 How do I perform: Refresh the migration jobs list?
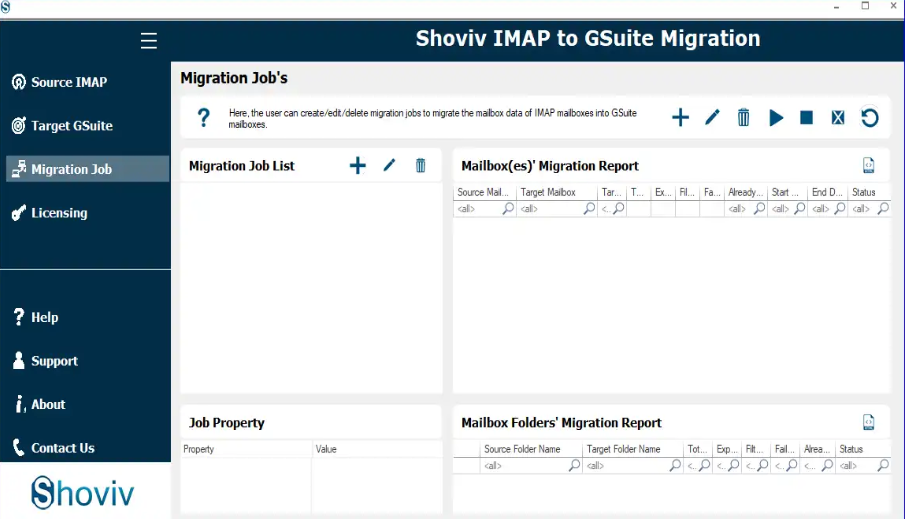[x=870, y=118]
